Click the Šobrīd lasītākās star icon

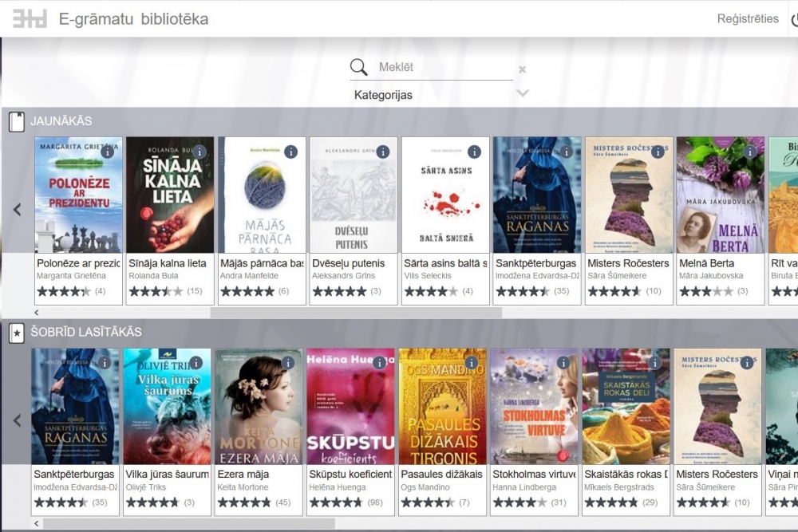click(16, 333)
